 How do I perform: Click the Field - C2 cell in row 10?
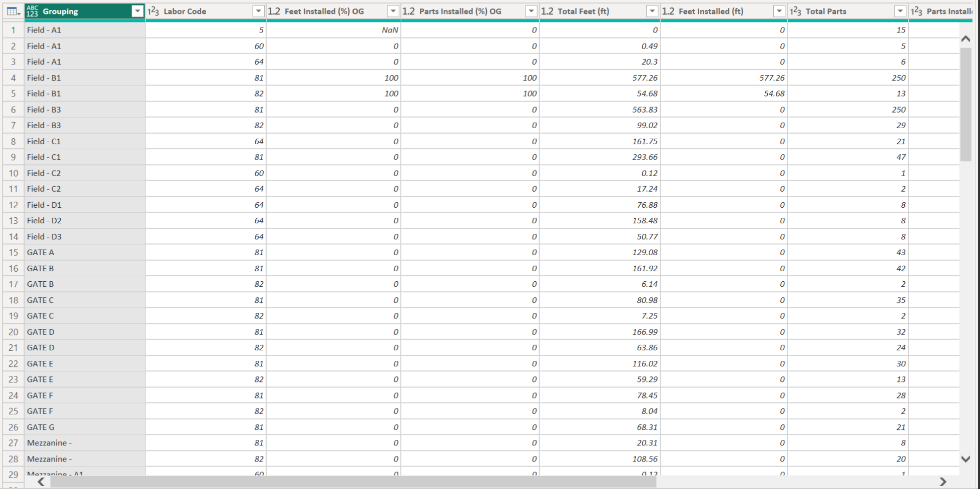pos(85,173)
